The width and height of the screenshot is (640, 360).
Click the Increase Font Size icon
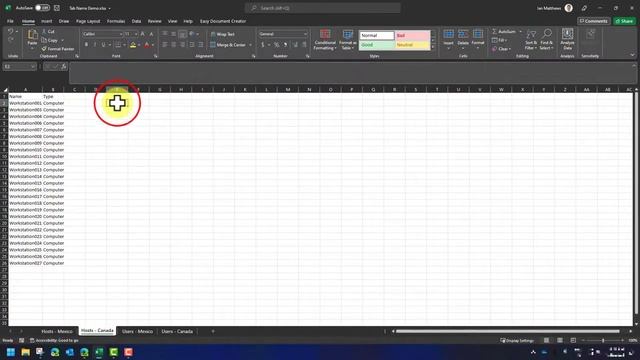tap(142, 34)
